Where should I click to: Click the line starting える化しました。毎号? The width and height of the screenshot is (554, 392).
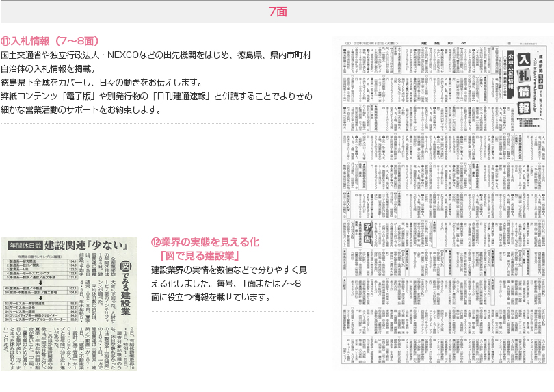click(x=226, y=283)
